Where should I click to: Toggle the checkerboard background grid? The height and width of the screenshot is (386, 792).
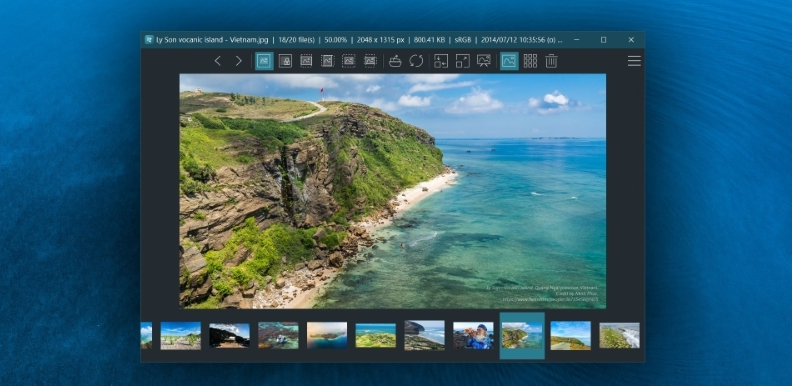pos(530,61)
